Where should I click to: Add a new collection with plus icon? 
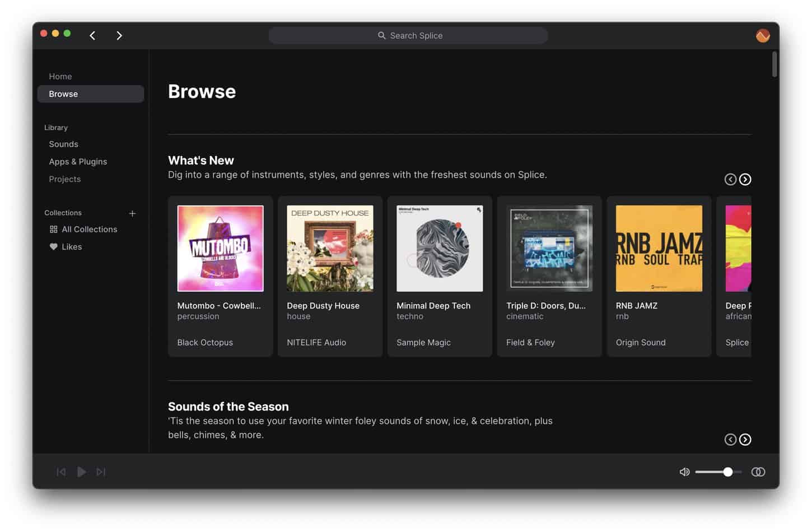(x=132, y=213)
